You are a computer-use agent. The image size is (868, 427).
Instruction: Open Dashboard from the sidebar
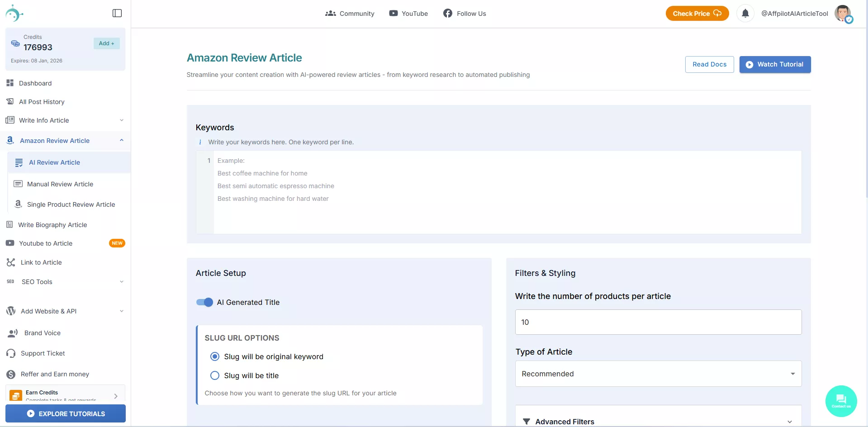coord(35,83)
